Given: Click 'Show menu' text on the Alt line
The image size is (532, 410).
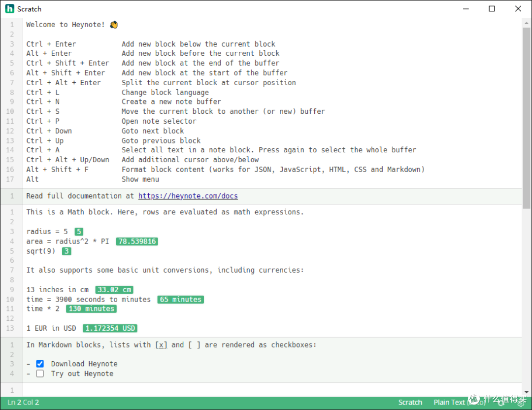Looking at the screenshot, I should (140, 179).
